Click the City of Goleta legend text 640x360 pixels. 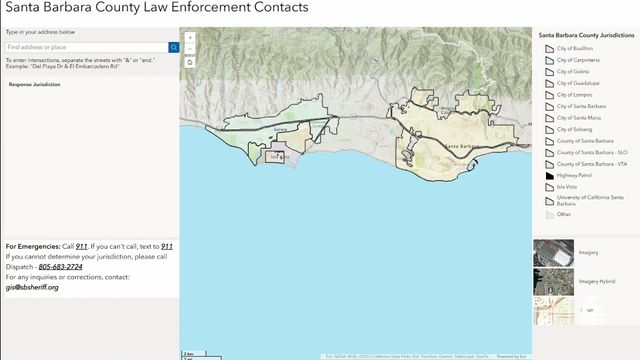573,71
